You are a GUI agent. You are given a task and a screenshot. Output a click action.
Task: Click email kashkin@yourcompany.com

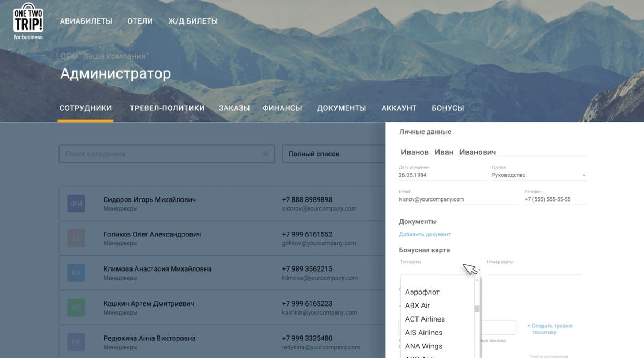coord(319,312)
